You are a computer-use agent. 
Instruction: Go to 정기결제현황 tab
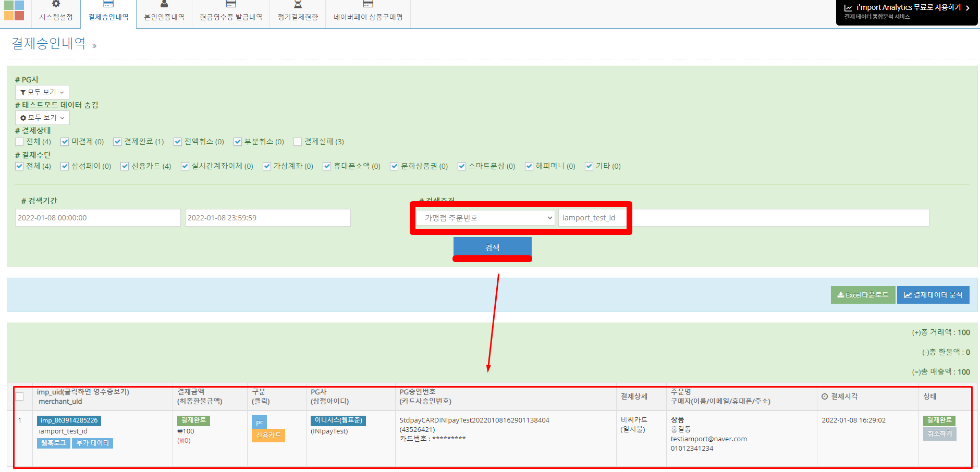pyautogui.click(x=298, y=14)
